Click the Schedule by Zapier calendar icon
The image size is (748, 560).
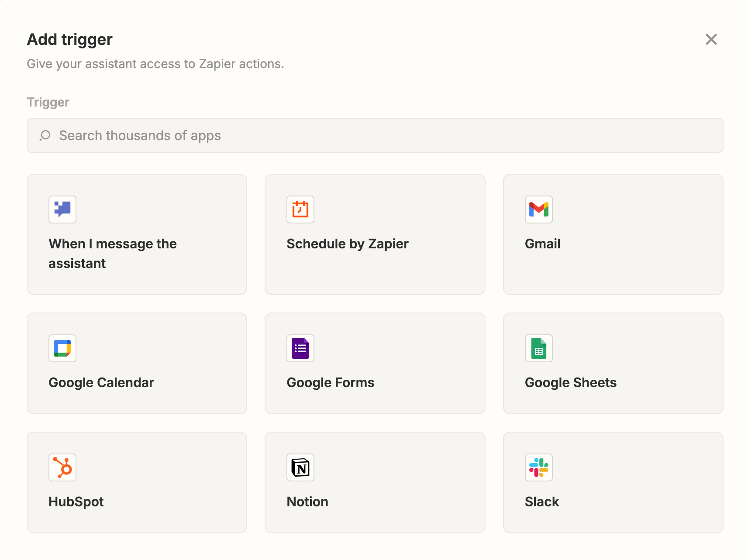tap(300, 210)
